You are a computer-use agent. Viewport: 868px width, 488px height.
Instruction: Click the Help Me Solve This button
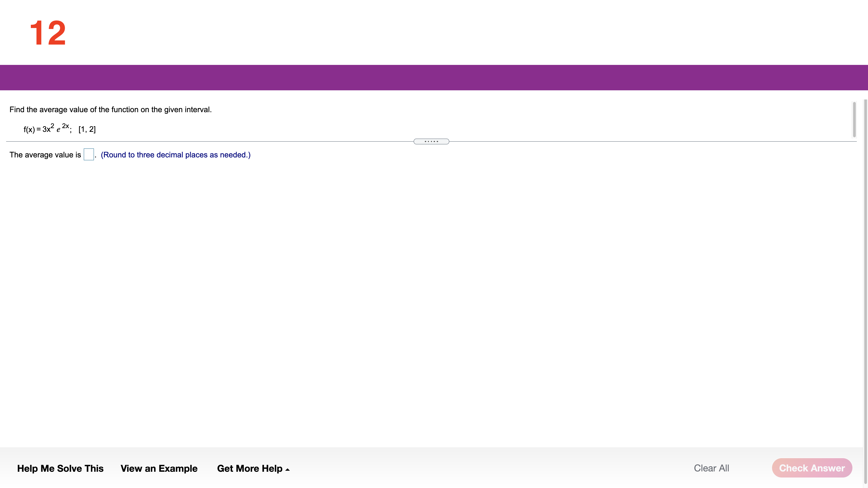coord(60,468)
